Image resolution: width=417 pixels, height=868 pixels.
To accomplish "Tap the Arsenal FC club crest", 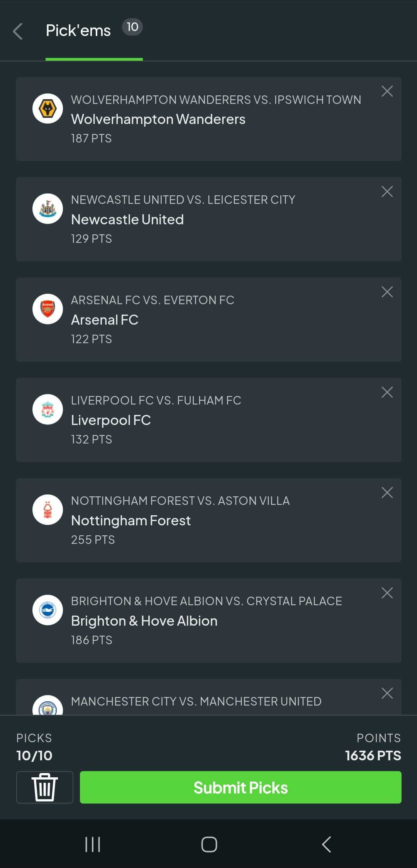I will (47, 309).
